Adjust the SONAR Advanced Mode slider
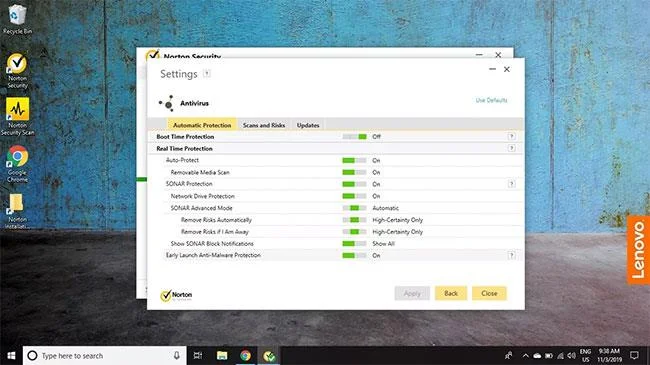650x365 pixels. 354,208
